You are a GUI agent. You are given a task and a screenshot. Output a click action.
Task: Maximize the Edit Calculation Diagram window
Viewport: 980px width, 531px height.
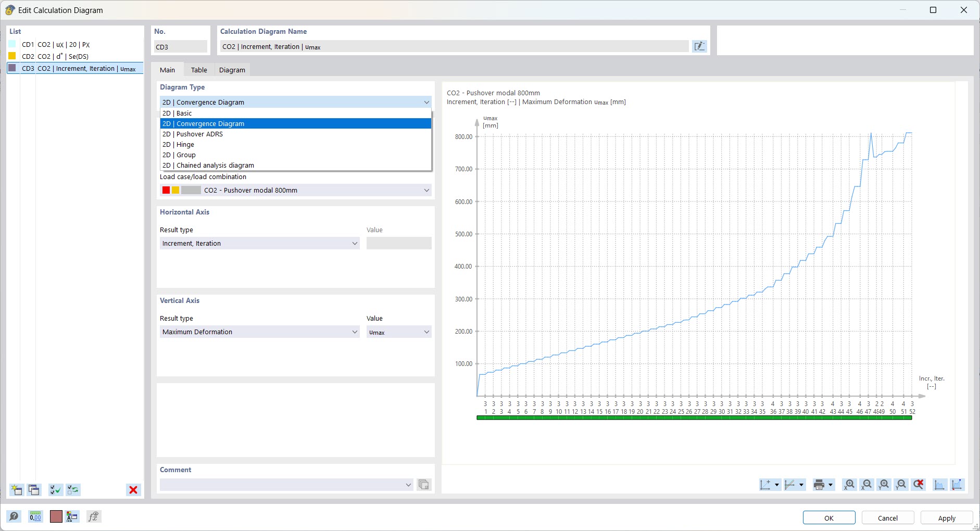point(933,10)
